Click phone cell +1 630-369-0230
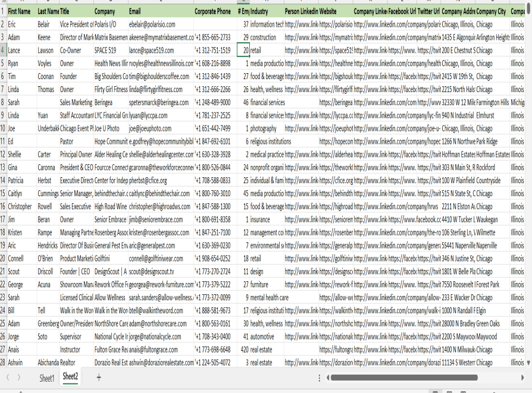This screenshot has width=532, height=393. (x=215, y=246)
